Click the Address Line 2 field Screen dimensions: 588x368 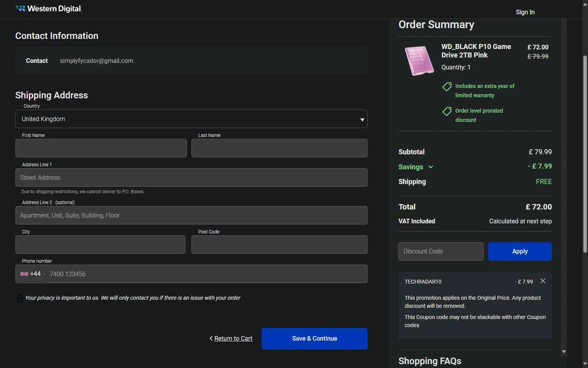coord(192,215)
